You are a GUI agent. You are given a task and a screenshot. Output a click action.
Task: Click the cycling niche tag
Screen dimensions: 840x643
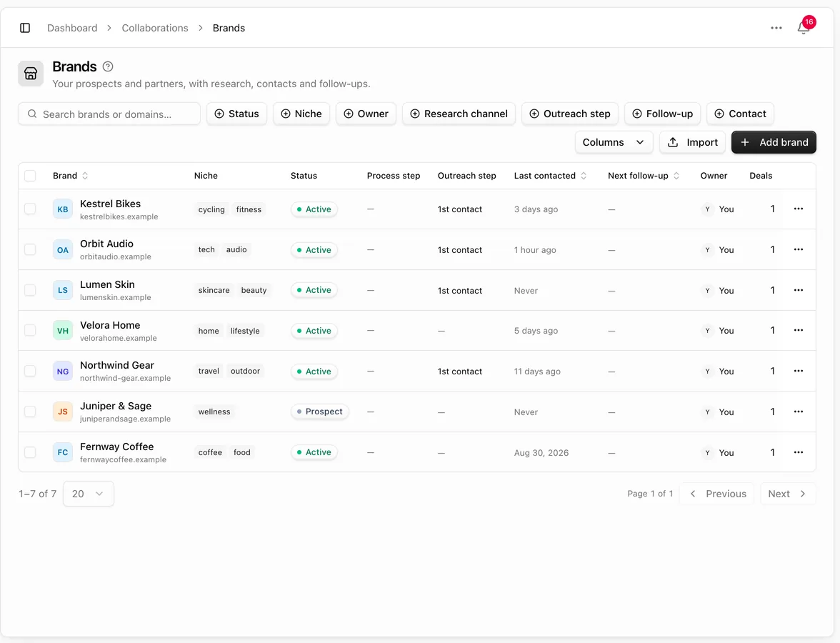coord(211,209)
